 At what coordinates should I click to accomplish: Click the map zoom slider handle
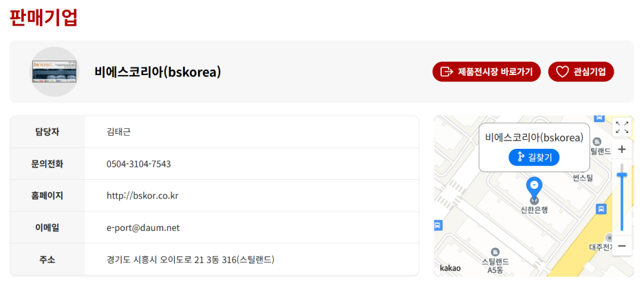coord(622,175)
